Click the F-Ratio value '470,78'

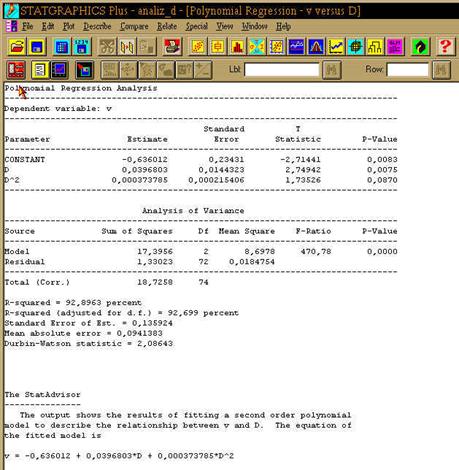click(x=316, y=252)
